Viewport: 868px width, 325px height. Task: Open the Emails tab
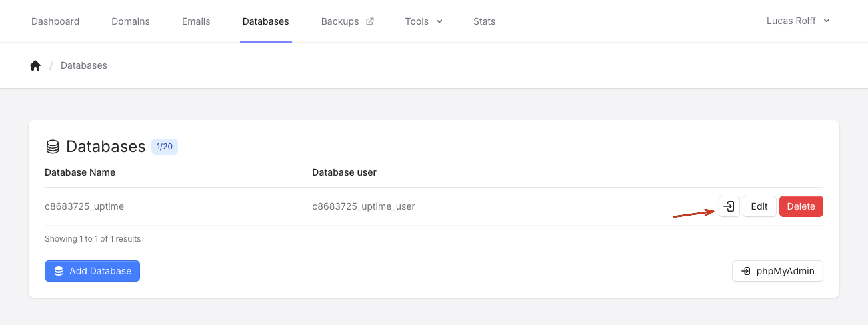pyautogui.click(x=196, y=21)
